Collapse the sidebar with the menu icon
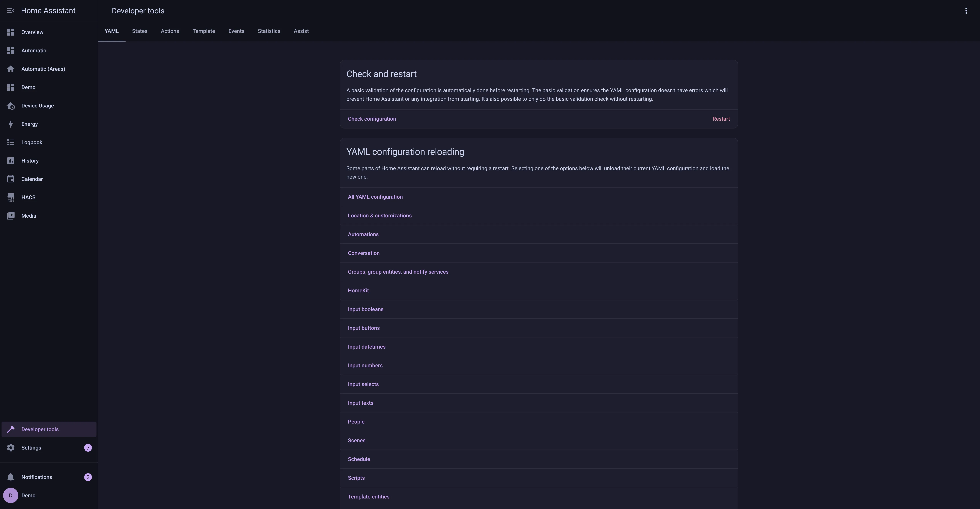This screenshot has width=980, height=509. (x=11, y=11)
